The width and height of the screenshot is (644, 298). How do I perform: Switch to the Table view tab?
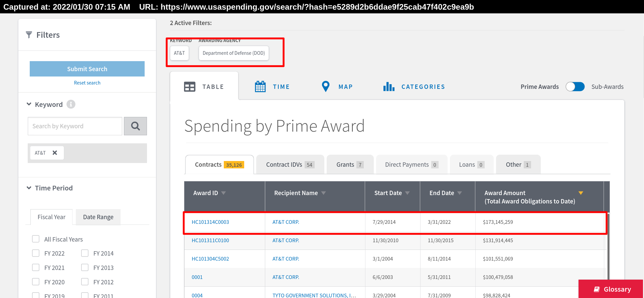tap(204, 86)
